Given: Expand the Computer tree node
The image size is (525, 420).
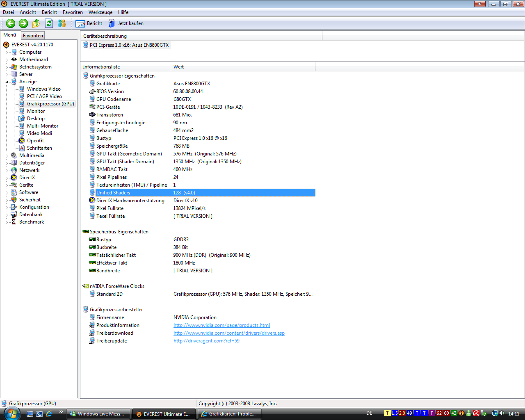Looking at the screenshot, I should (7, 52).
